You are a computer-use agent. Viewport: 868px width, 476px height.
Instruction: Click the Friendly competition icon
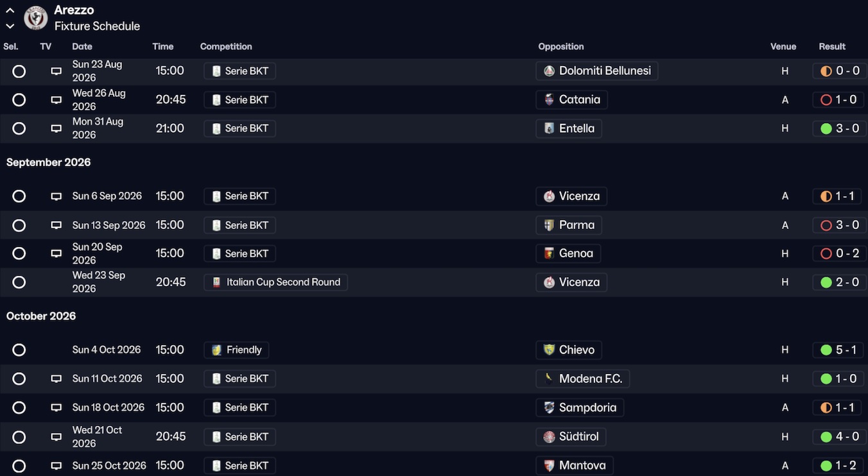coord(216,350)
